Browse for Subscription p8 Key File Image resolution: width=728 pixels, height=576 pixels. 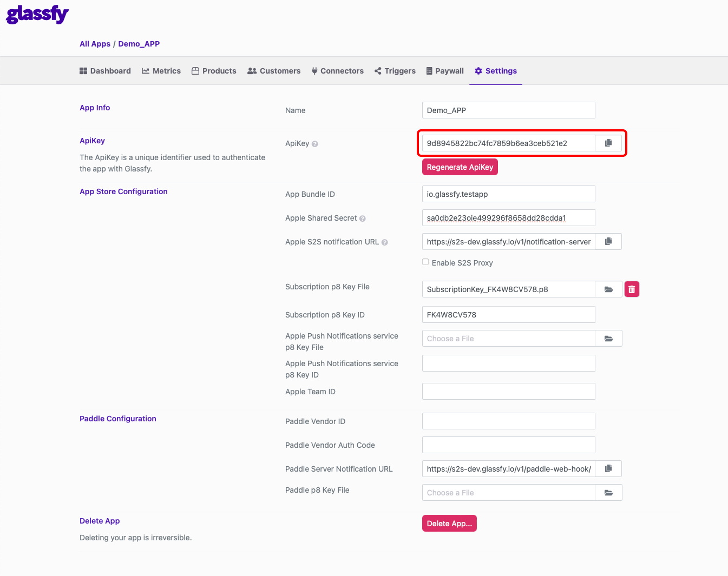tap(608, 289)
